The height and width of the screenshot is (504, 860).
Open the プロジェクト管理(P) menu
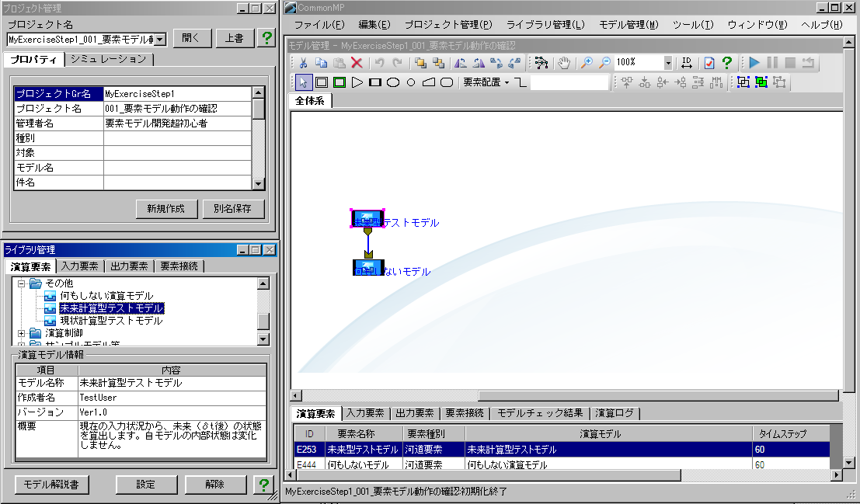click(448, 25)
